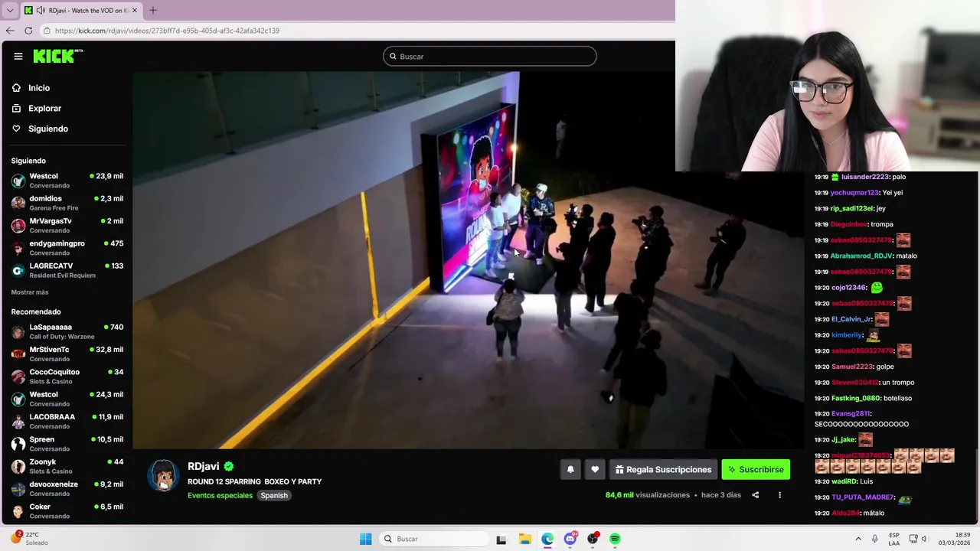Open LaSapaaaaa recommended channel
This screenshot has height=551, width=980.
click(67, 331)
